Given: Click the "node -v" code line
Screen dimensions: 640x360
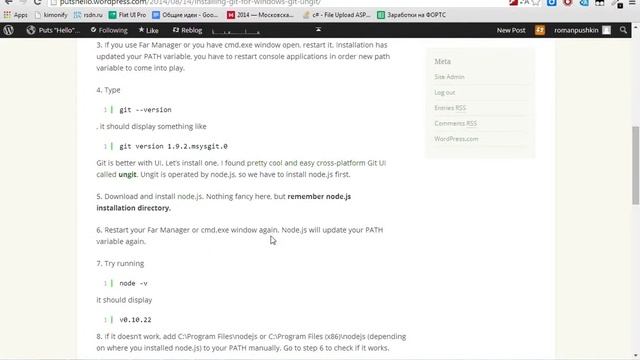Looking at the screenshot, I should click(133, 283).
